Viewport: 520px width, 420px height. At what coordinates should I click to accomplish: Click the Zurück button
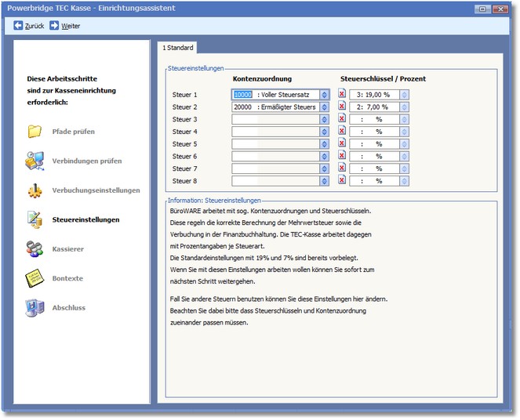[29, 26]
